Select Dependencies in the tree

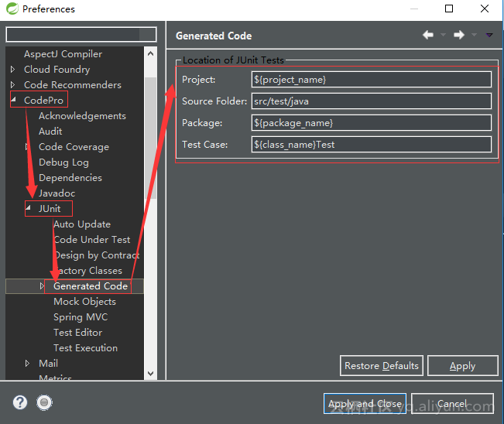tap(70, 178)
